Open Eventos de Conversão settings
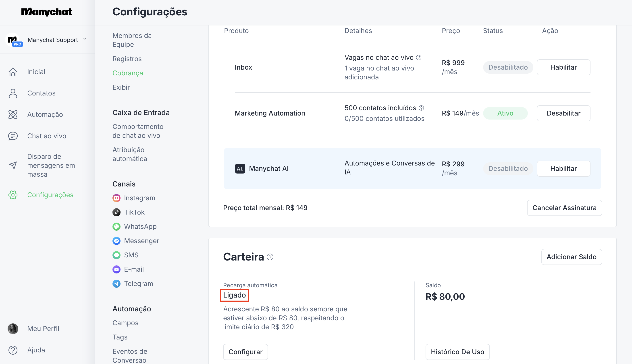 130,356
